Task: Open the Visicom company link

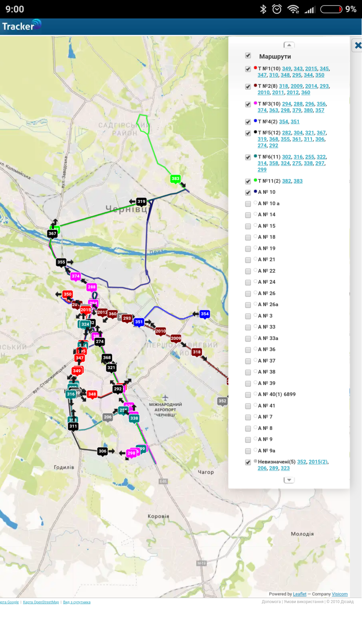Action: point(340,594)
